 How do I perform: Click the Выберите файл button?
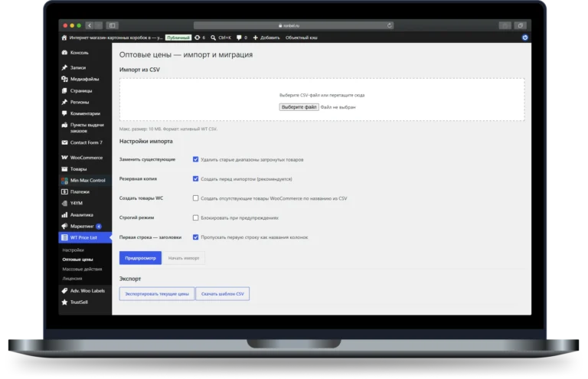click(299, 107)
